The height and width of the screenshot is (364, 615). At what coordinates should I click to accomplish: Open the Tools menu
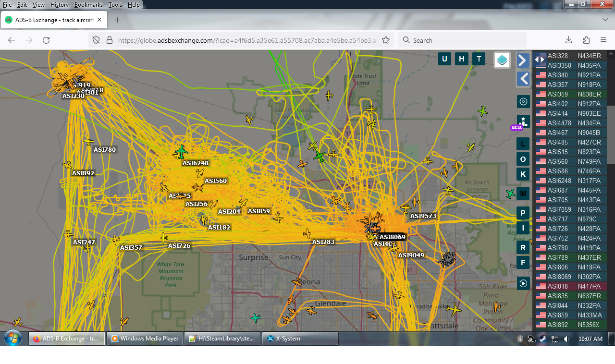(115, 4)
